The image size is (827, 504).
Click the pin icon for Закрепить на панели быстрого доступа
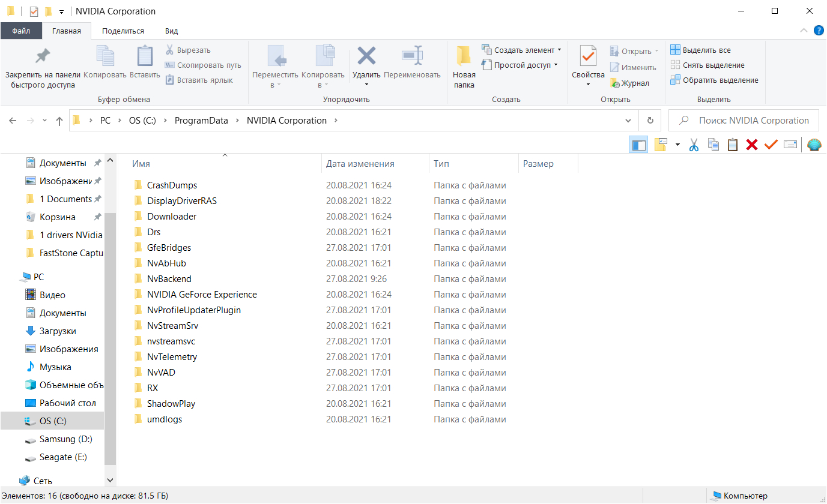[x=43, y=56]
